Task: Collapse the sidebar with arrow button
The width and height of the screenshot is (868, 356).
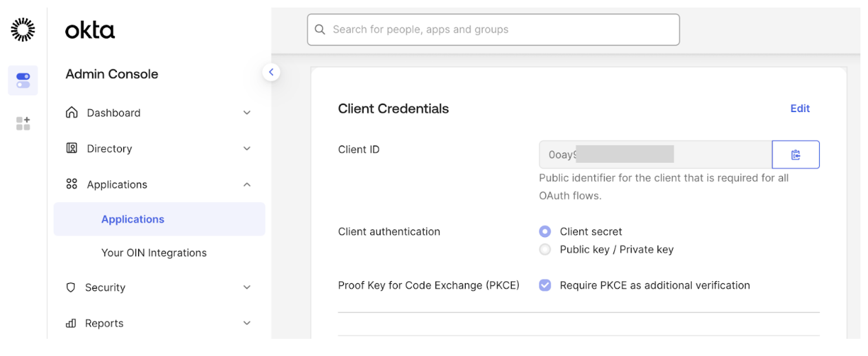Action: tap(271, 71)
